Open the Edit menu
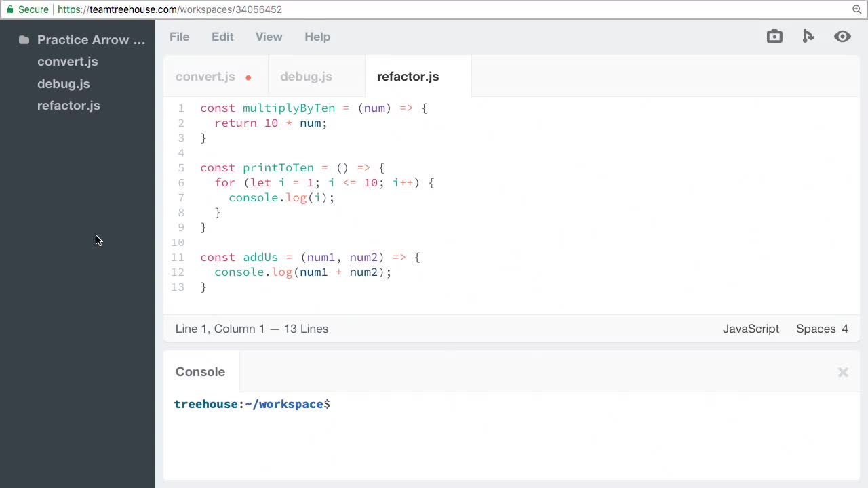Image resolution: width=868 pixels, height=488 pixels. (222, 37)
